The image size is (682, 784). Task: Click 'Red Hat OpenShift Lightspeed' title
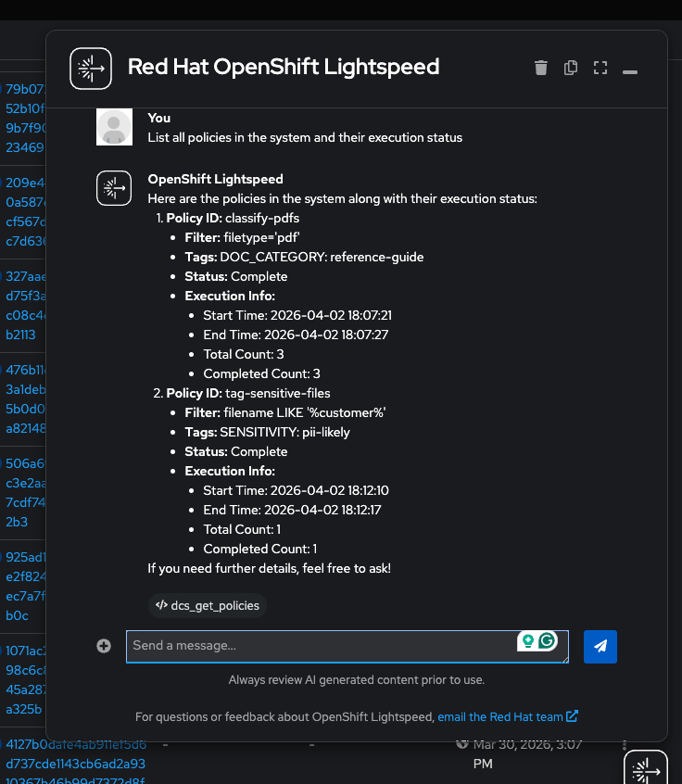pos(284,67)
